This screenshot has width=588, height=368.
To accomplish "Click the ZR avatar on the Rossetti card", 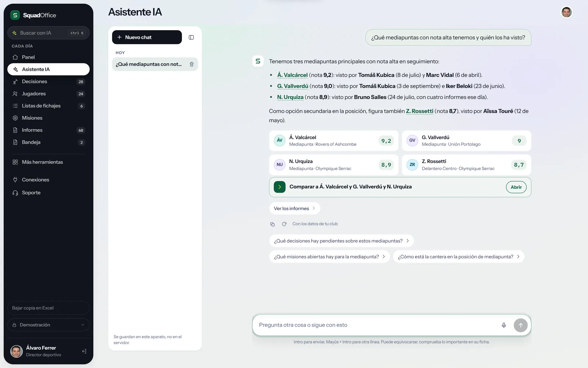I will pyautogui.click(x=412, y=165).
